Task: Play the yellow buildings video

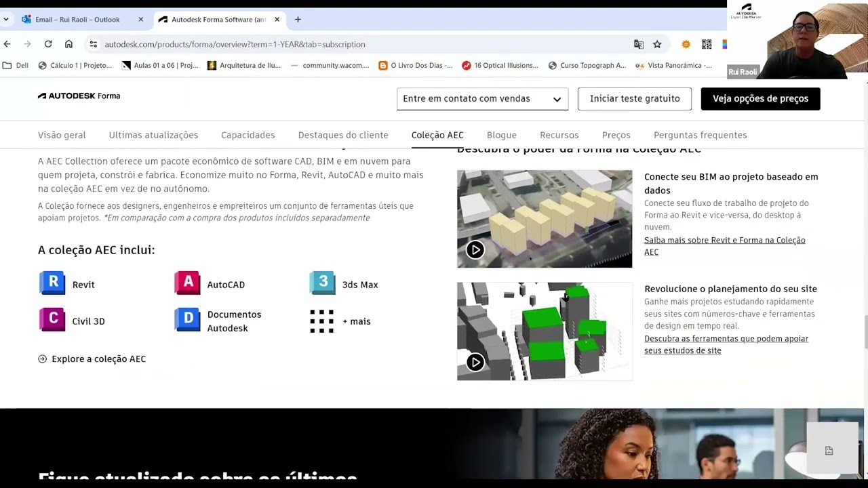Action: point(475,249)
